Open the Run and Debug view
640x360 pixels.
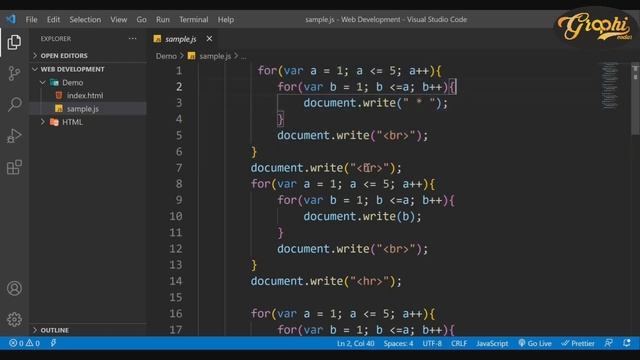14,136
